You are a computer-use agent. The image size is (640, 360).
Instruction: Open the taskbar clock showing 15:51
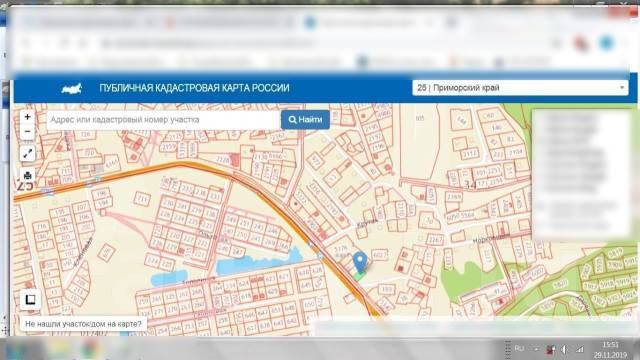tap(610, 349)
